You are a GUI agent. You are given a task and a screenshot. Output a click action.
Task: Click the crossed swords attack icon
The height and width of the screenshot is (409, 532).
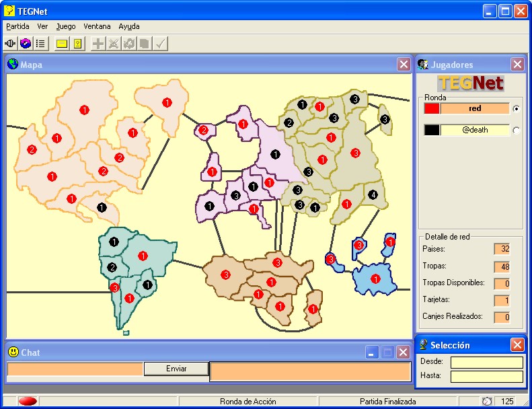(x=114, y=44)
